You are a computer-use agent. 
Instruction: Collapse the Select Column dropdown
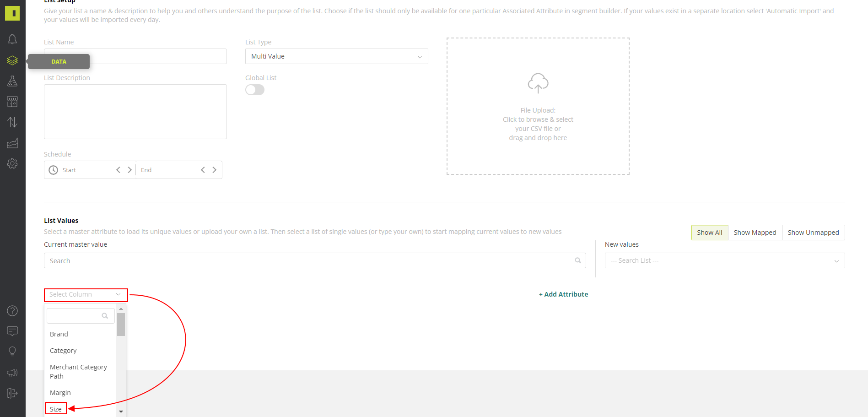[x=86, y=295]
